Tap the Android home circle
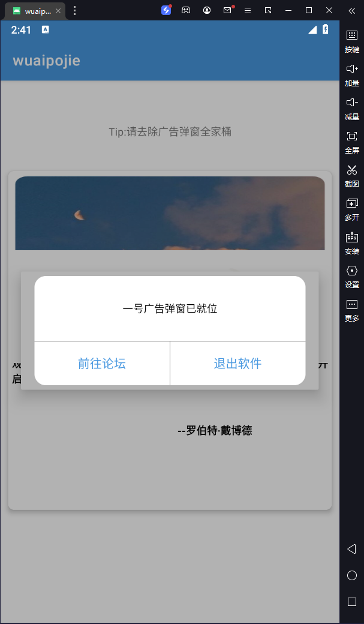Viewport: 364px width, 624px height. click(x=351, y=575)
